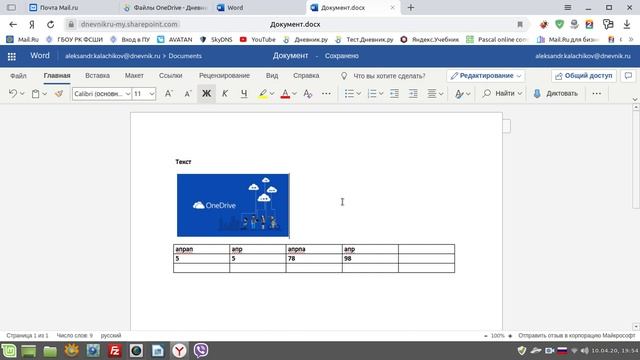The width and height of the screenshot is (640, 360).
Task: Open the Documents breadcrumb link
Action: (185, 56)
